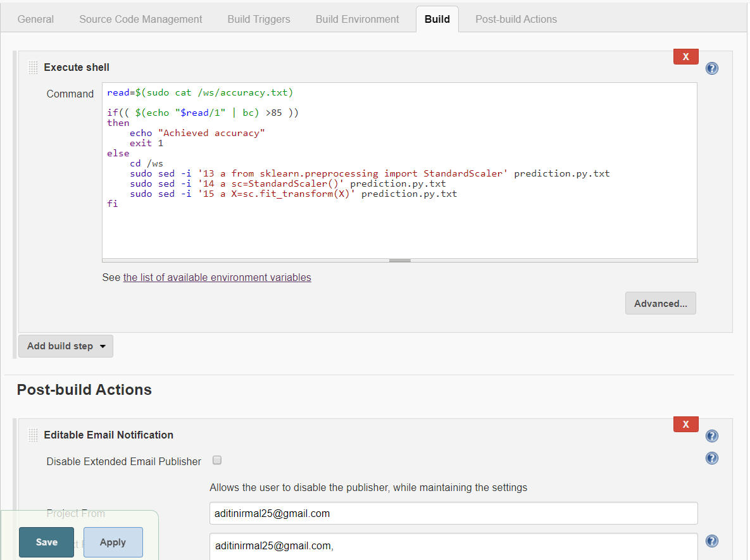Open help for Editable Email Notification
Image resolution: width=750 pixels, height=560 pixels.
[x=712, y=436]
